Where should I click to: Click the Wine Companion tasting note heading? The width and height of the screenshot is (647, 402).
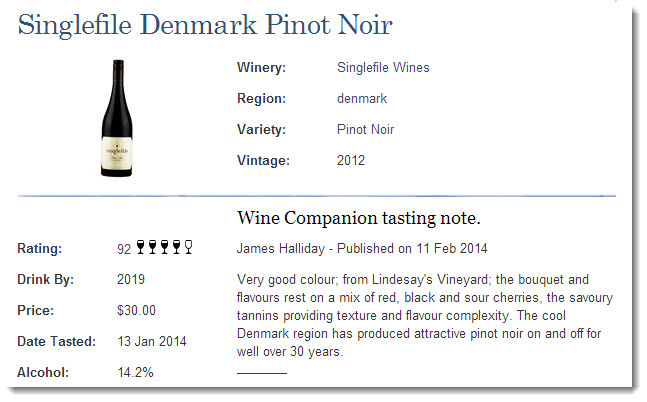(x=359, y=218)
